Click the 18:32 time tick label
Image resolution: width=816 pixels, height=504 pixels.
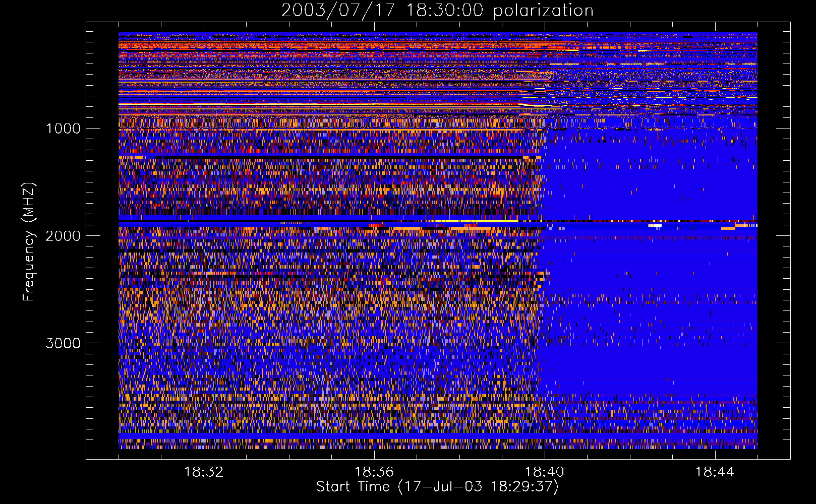click(x=204, y=472)
